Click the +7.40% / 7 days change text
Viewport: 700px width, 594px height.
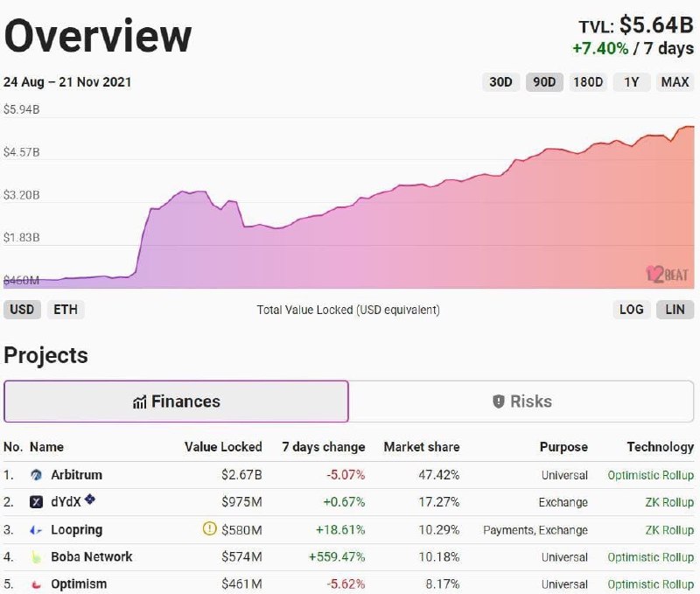click(633, 48)
